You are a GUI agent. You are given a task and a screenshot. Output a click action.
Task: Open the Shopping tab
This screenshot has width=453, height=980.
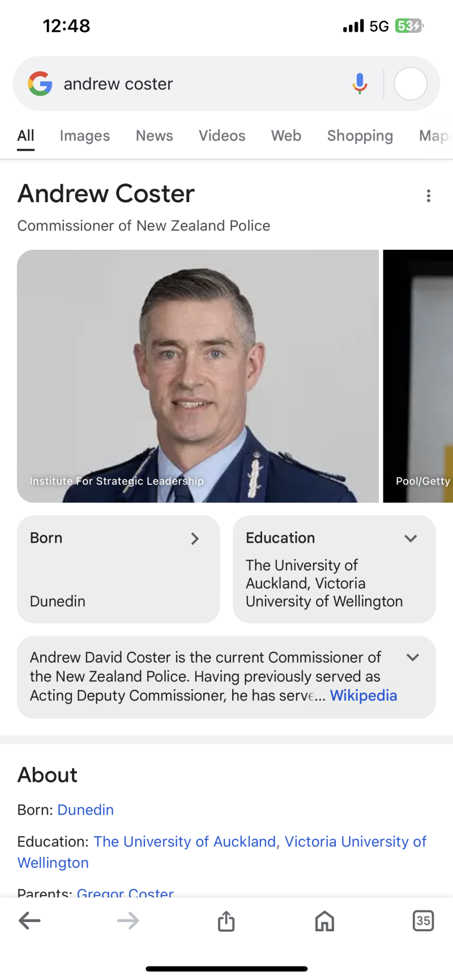tap(360, 136)
